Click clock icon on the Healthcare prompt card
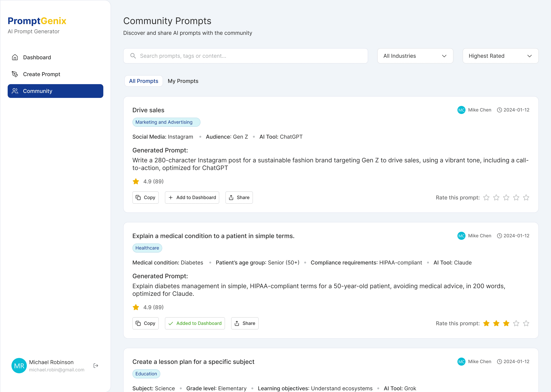The width and height of the screenshot is (551, 392). (x=499, y=236)
